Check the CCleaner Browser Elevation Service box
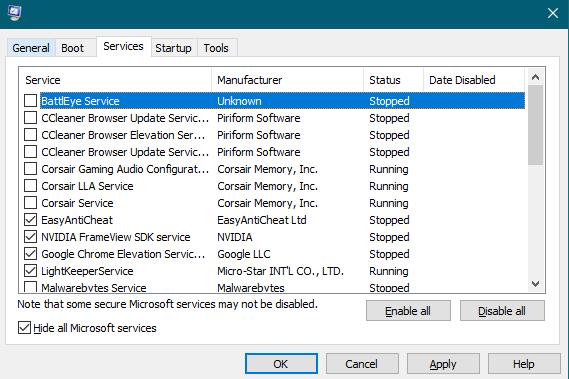Image resolution: width=569 pixels, height=379 pixels. coord(30,135)
